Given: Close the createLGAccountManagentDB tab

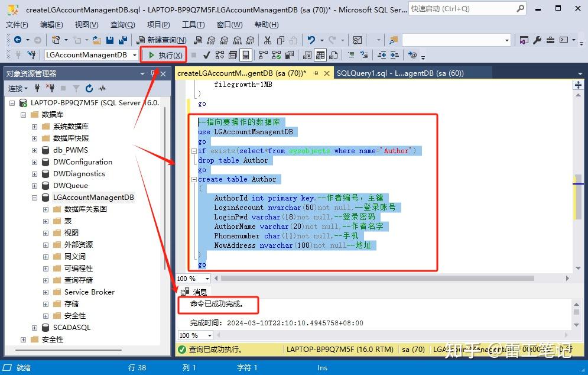Looking at the screenshot, I should (327, 73).
